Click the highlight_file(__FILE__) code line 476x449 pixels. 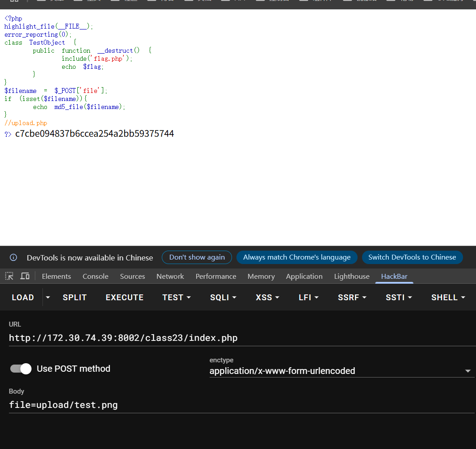point(49,26)
